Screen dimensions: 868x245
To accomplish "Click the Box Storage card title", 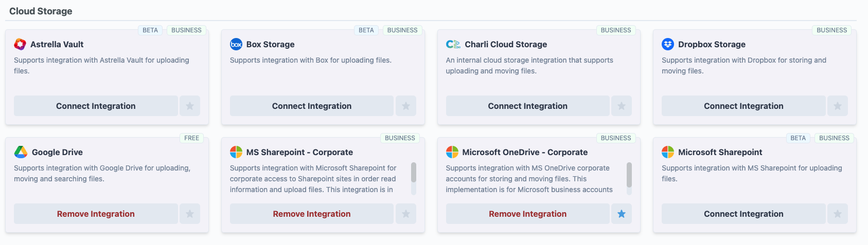I will point(271,44).
